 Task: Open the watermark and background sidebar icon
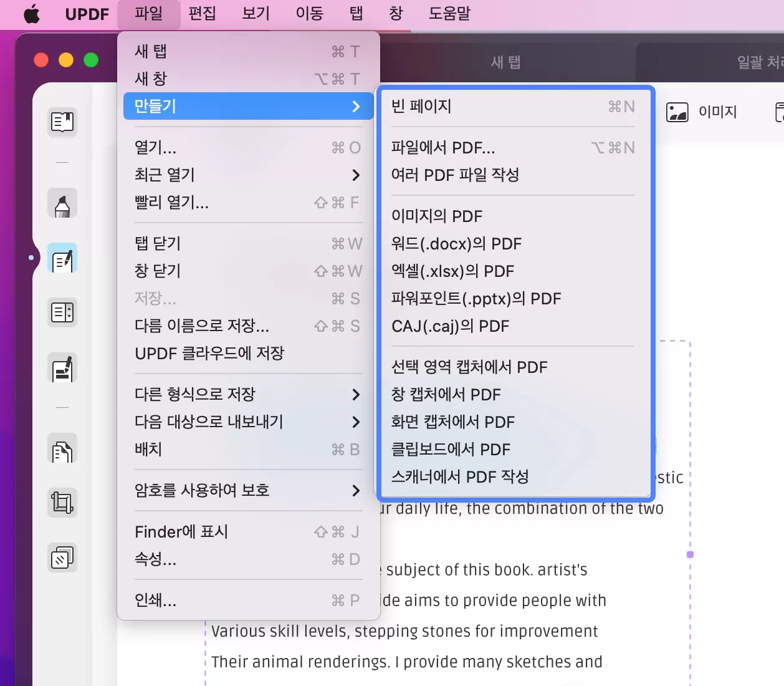pyautogui.click(x=62, y=558)
